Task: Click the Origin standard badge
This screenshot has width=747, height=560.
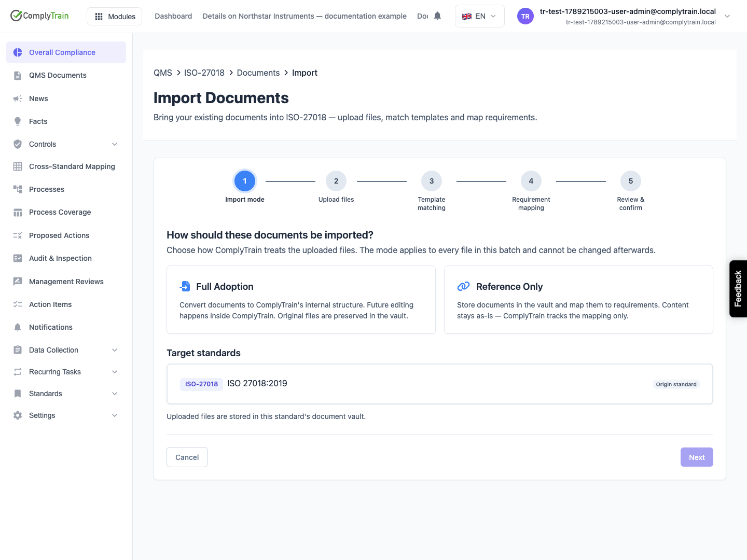Action: click(x=676, y=384)
